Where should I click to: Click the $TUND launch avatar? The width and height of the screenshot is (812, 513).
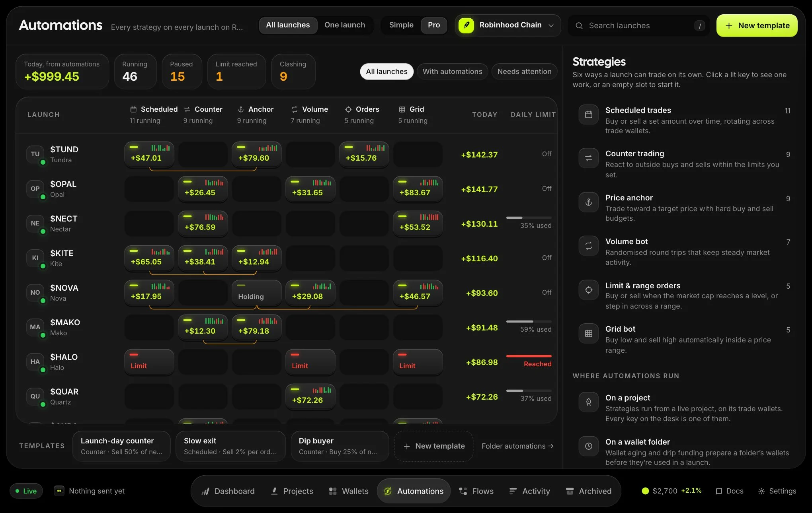pyautogui.click(x=35, y=154)
